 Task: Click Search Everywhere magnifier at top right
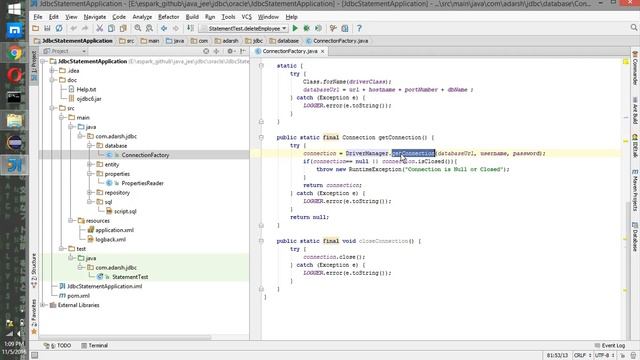[633, 27]
